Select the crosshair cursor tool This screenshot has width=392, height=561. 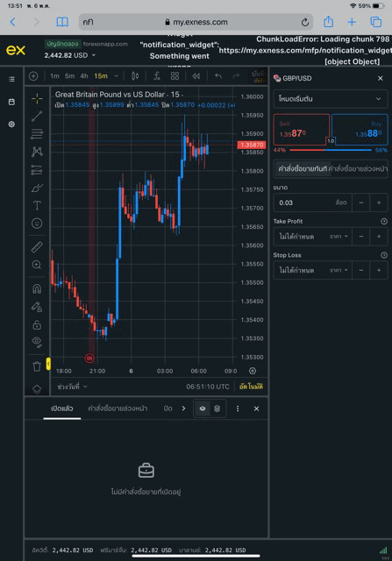tap(37, 98)
